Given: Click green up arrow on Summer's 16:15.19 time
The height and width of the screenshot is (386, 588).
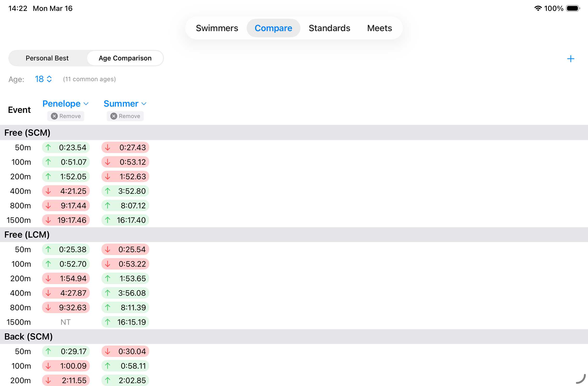Looking at the screenshot, I should pyautogui.click(x=108, y=322).
